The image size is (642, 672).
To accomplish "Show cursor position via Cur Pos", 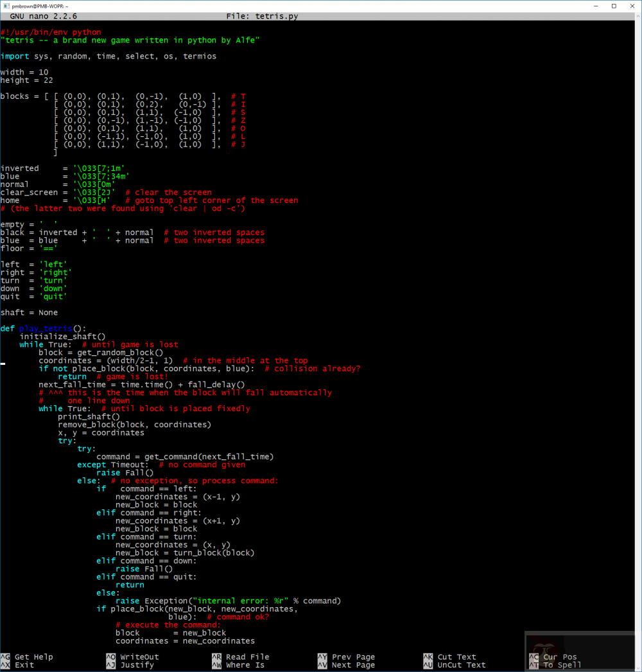I will [559, 657].
